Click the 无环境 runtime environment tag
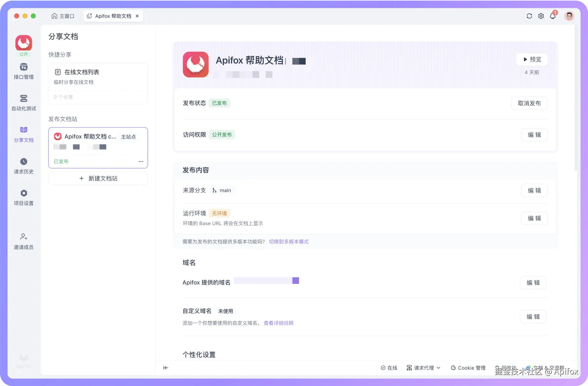The width and height of the screenshot is (588, 386). (219, 213)
